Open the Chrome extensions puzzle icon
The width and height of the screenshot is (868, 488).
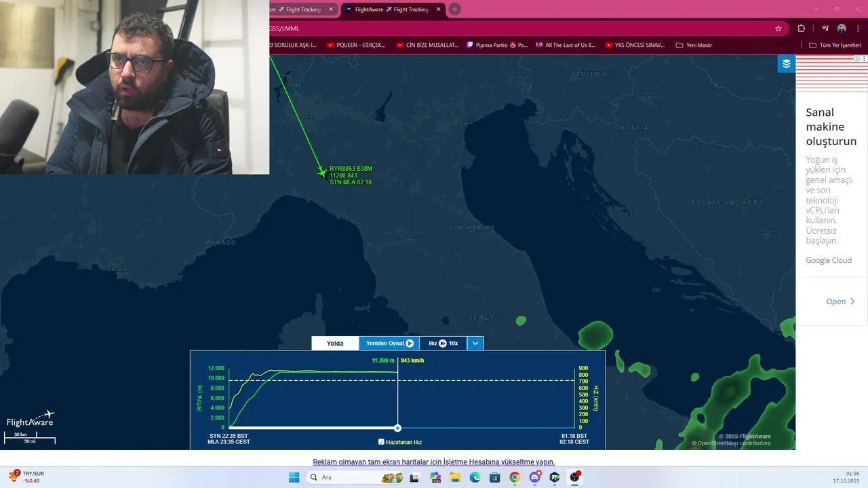click(802, 28)
